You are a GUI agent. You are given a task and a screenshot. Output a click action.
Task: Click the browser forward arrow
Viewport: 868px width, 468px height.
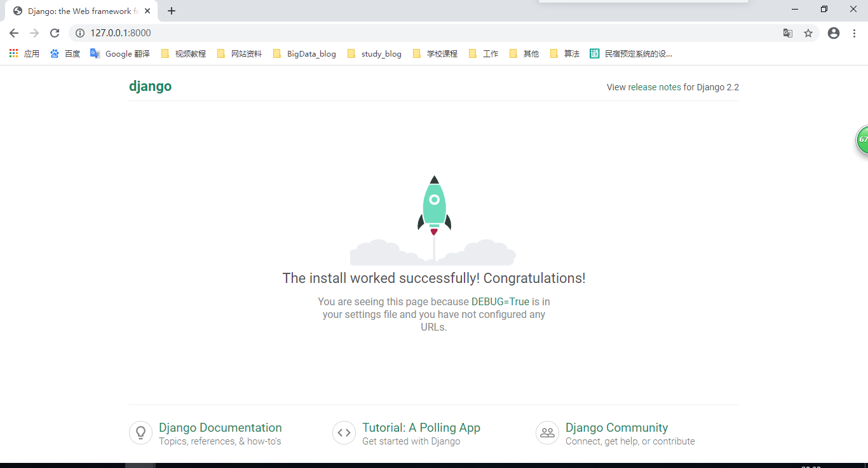34,33
